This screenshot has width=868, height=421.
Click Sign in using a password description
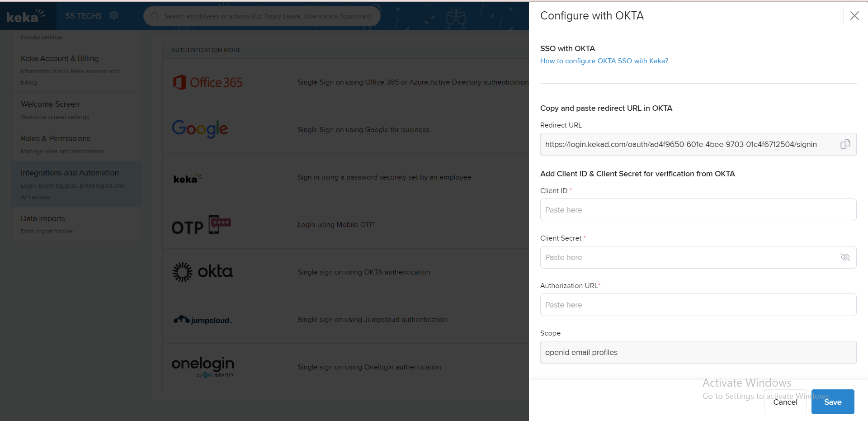[x=384, y=177]
